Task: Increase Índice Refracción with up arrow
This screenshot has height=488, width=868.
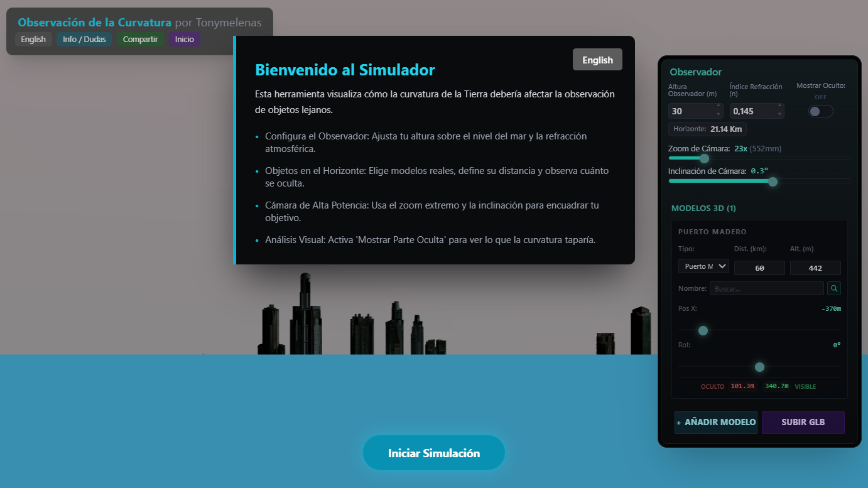Action: (779, 107)
